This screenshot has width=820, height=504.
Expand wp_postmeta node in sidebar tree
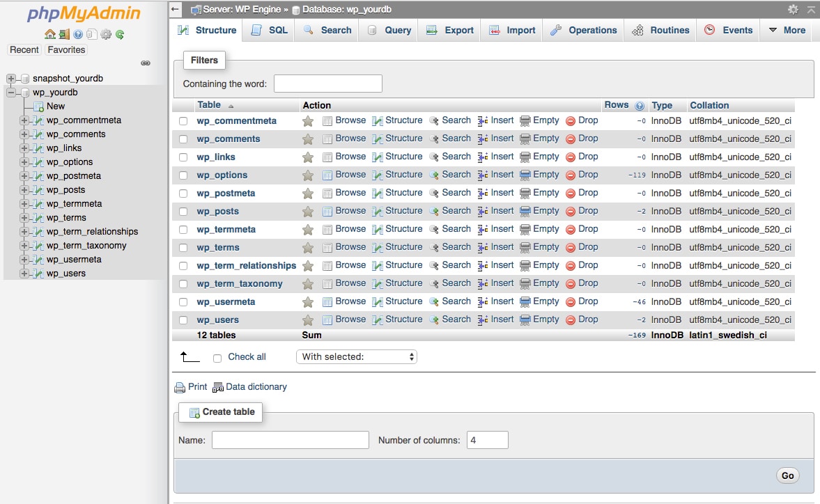tap(24, 176)
